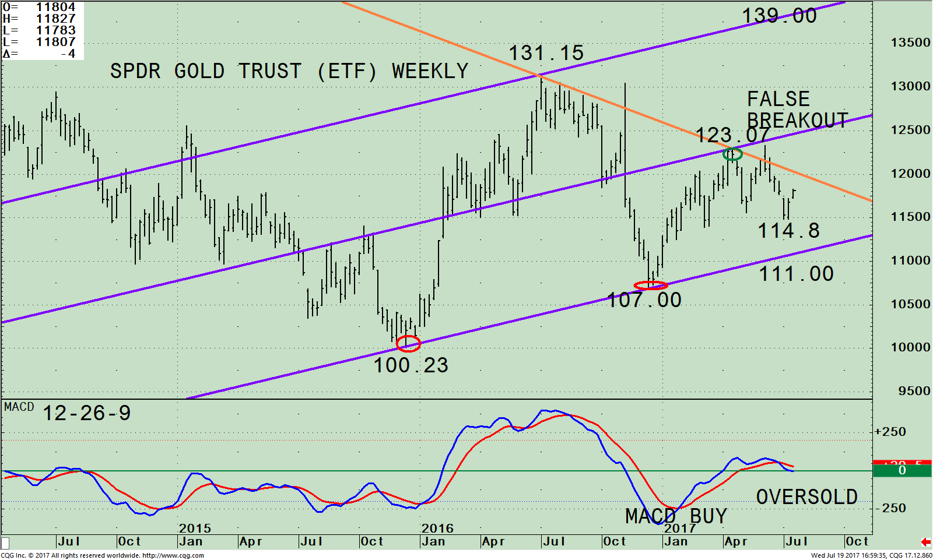
Task: Click the 123.07 price label
Action: 733,135
